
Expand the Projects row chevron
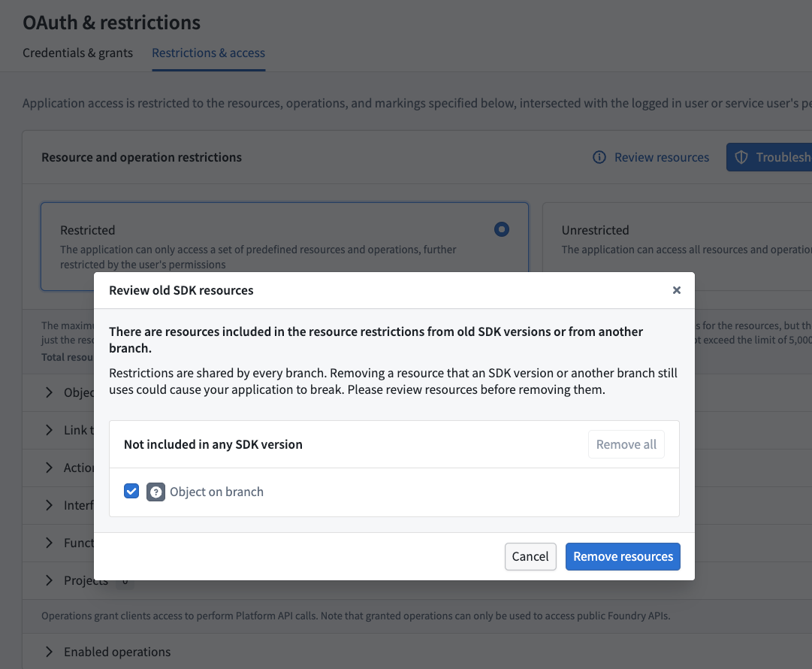[49, 580]
